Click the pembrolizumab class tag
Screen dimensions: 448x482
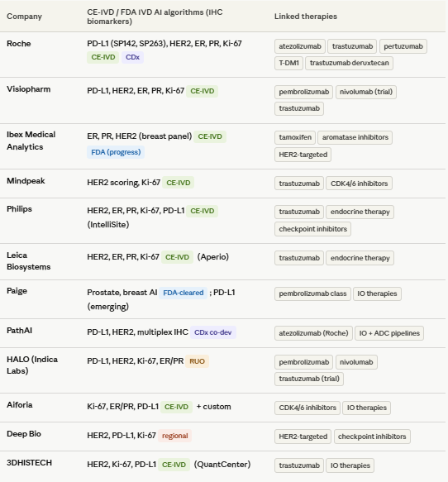(x=312, y=293)
